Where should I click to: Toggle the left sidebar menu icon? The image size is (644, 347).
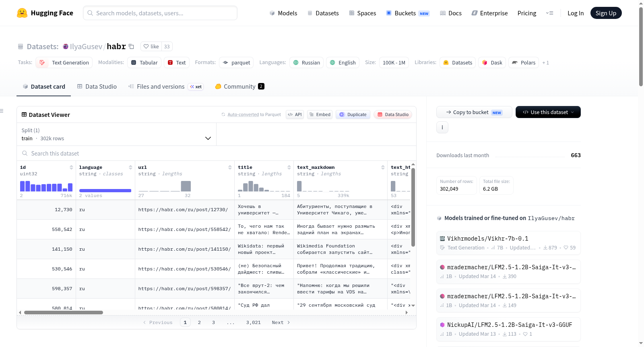tap(2, 111)
